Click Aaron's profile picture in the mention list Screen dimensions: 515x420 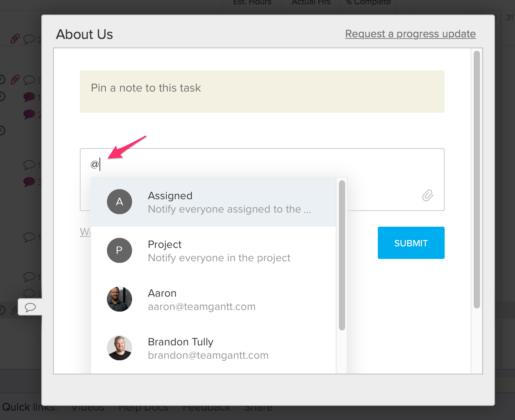click(120, 299)
